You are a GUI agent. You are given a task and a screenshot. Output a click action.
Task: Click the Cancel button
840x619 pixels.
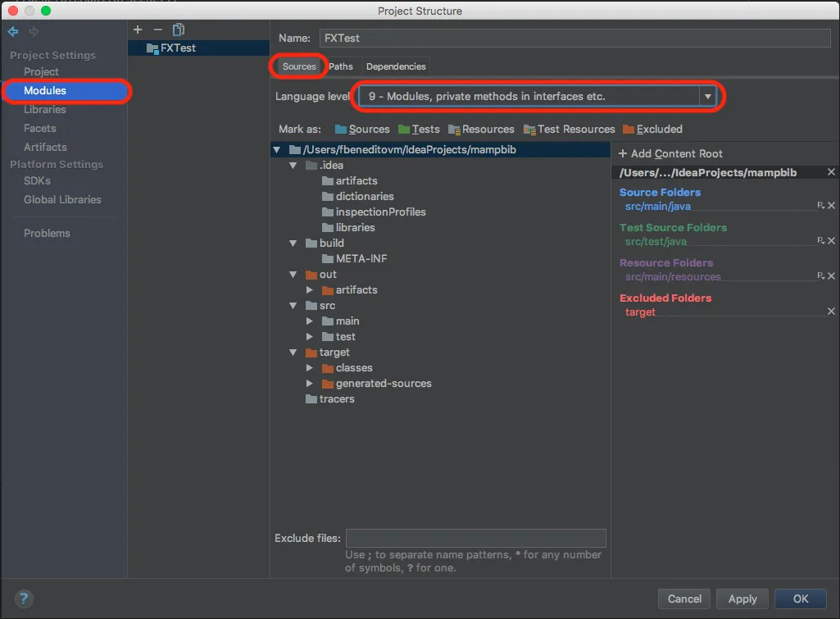coord(684,599)
